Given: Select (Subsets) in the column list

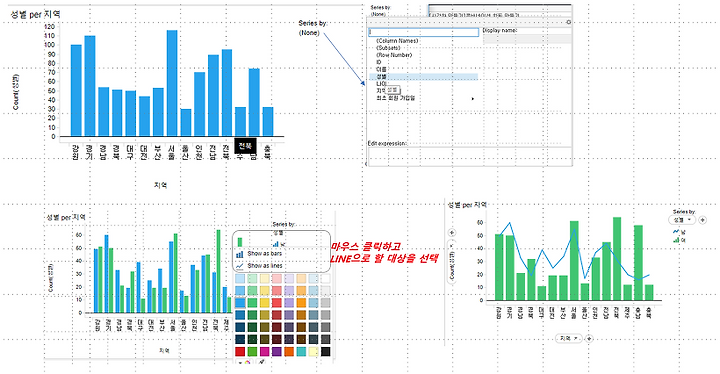Looking at the screenshot, I should pyautogui.click(x=388, y=48).
